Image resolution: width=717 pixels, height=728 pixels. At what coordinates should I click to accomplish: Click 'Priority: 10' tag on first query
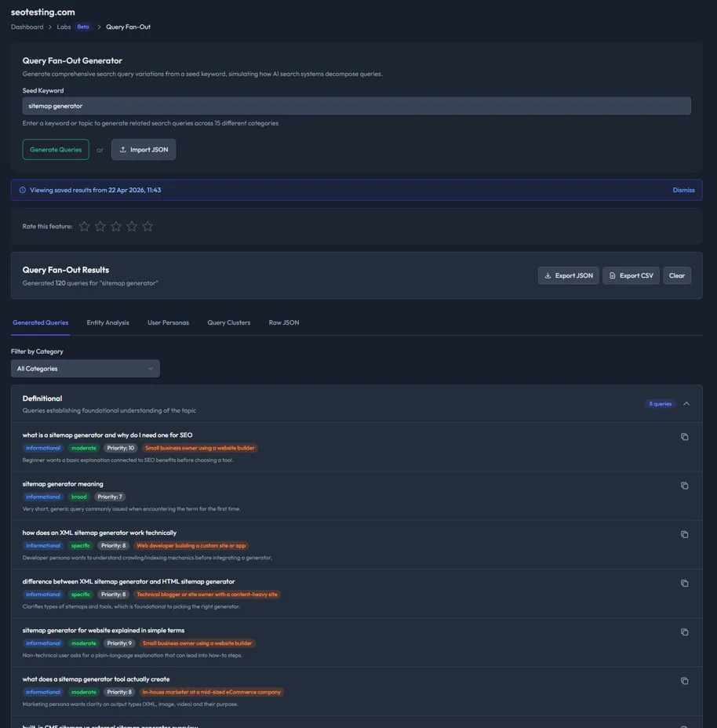coord(120,448)
